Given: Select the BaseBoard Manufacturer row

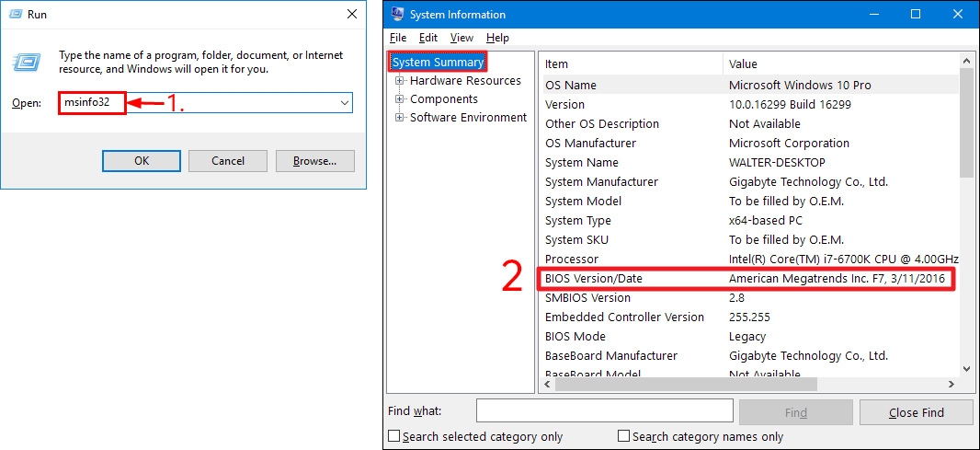Looking at the screenshot, I should [x=749, y=356].
